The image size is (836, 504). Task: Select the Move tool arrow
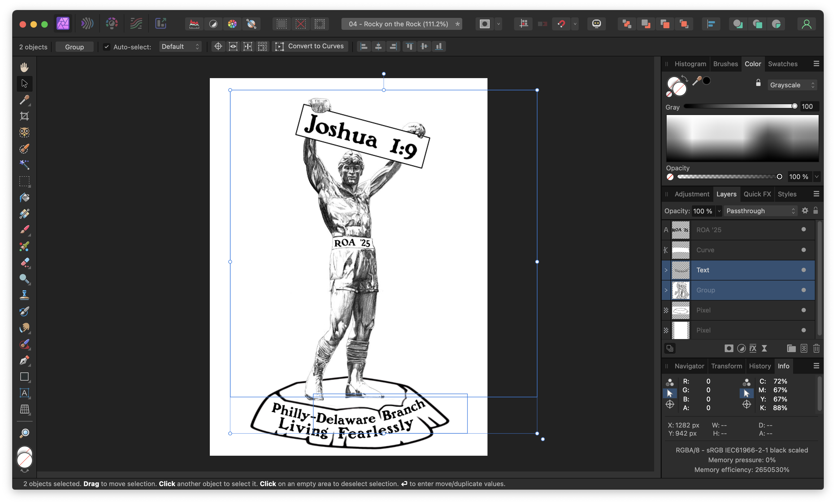click(x=24, y=84)
